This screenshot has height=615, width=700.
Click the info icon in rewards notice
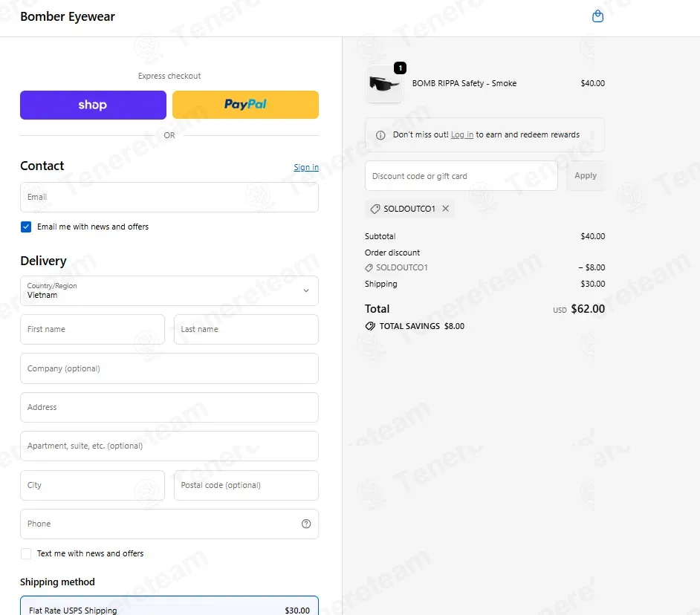[380, 135]
